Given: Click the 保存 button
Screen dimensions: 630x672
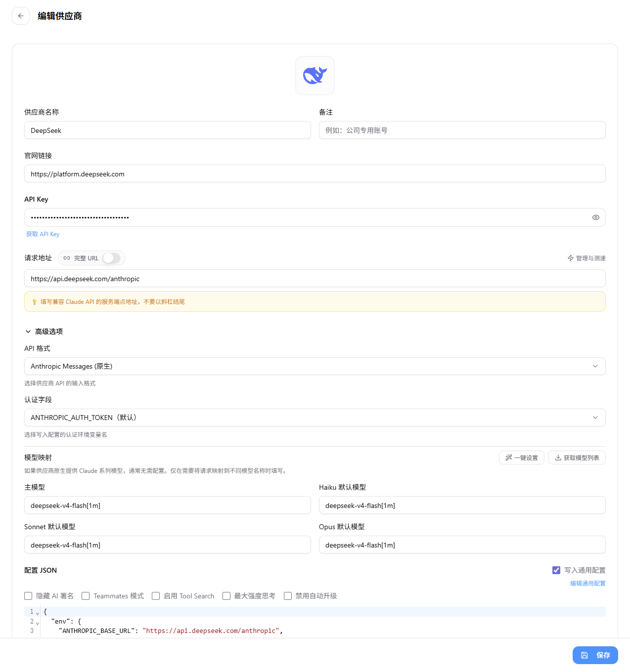Looking at the screenshot, I should point(595,655).
